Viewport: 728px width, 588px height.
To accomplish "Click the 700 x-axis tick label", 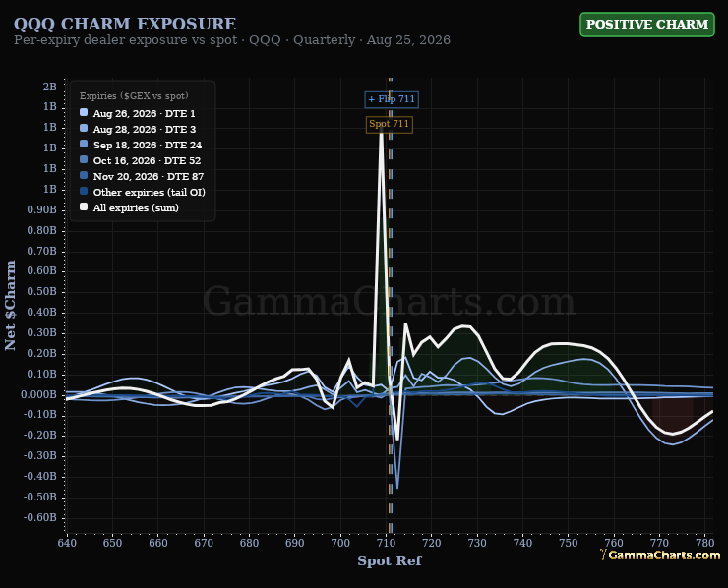I will (340, 543).
